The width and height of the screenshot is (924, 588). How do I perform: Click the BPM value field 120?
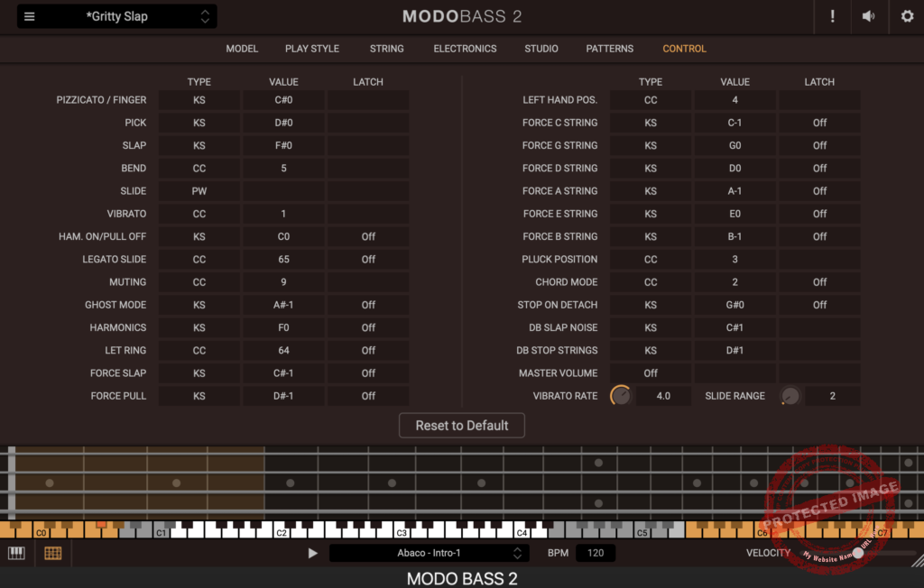pyautogui.click(x=596, y=553)
